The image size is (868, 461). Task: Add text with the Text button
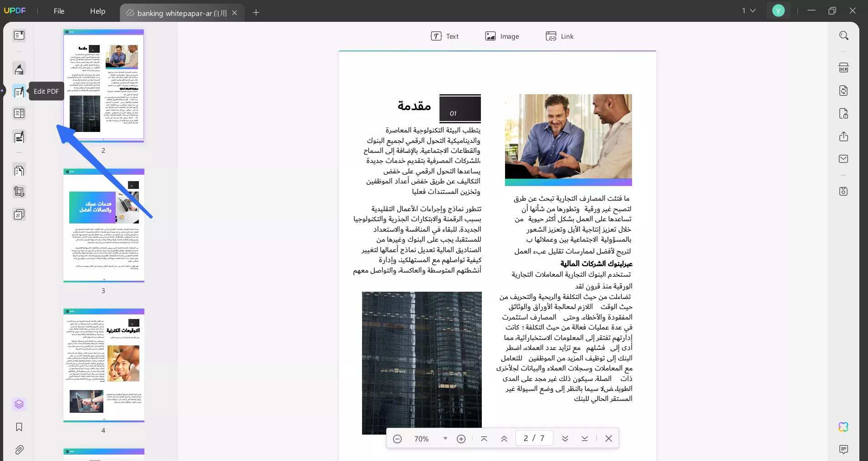[445, 36]
